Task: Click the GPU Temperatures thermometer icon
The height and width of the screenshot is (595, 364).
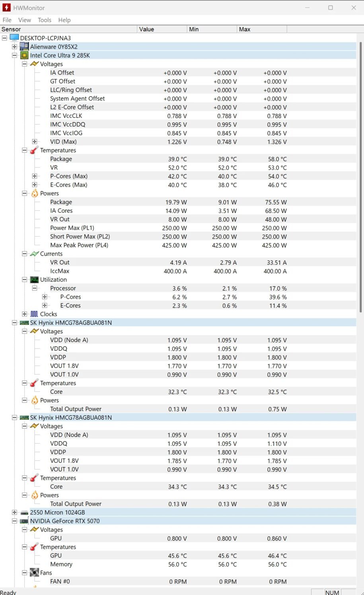Action: [35, 547]
